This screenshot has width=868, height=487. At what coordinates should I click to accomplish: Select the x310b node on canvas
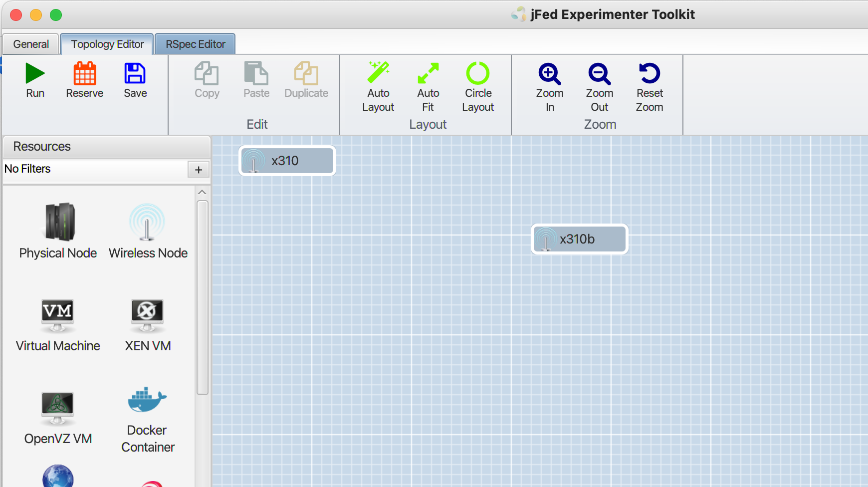click(579, 239)
